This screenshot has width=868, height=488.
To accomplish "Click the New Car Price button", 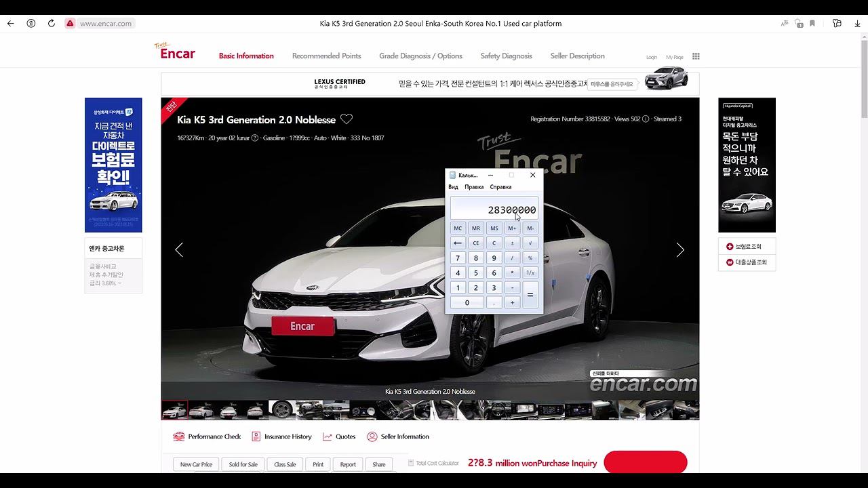I will (197, 464).
